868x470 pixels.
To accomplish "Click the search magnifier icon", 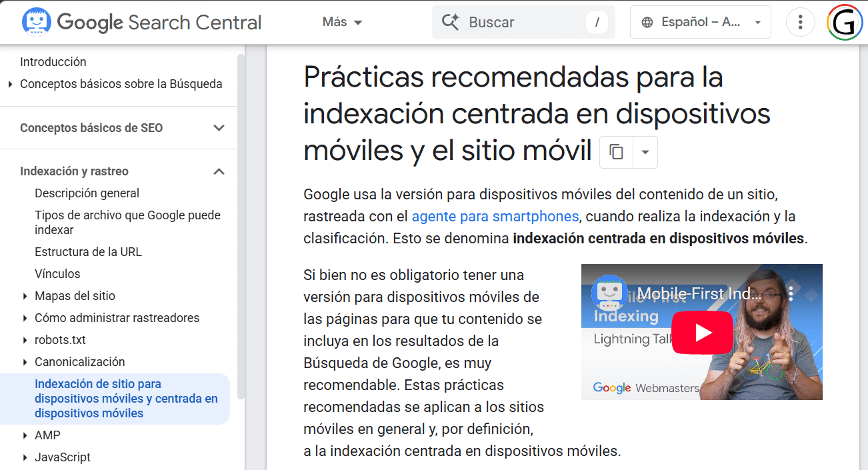I will point(451,22).
